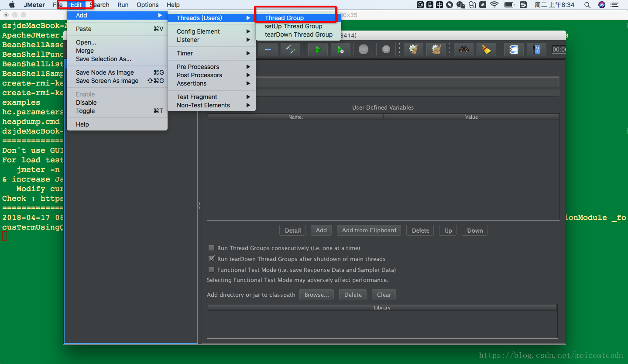Click the Value column header
This screenshot has height=364, width=628.
click(471, 117)
